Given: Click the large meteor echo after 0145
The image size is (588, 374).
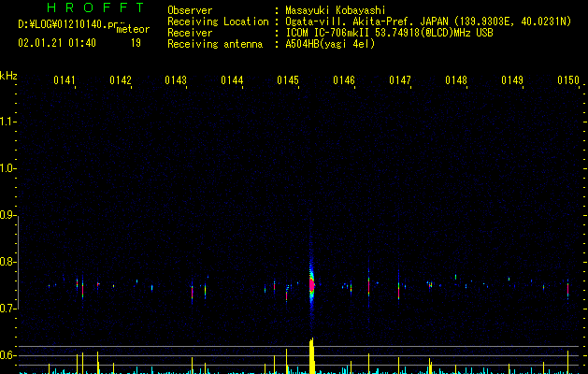Looking at the screenshot, I should pos(311,284).
